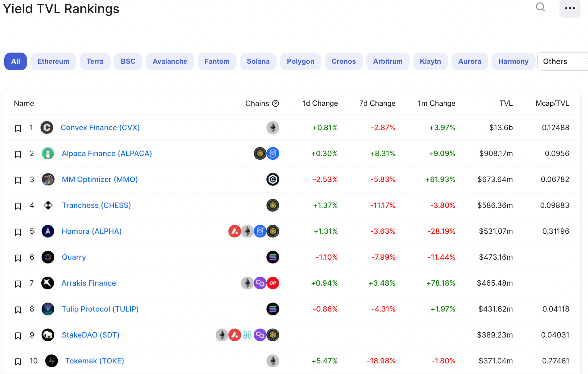Sort by Mcap/TVL column header
The image size is (588, 374).
(552, 103)
